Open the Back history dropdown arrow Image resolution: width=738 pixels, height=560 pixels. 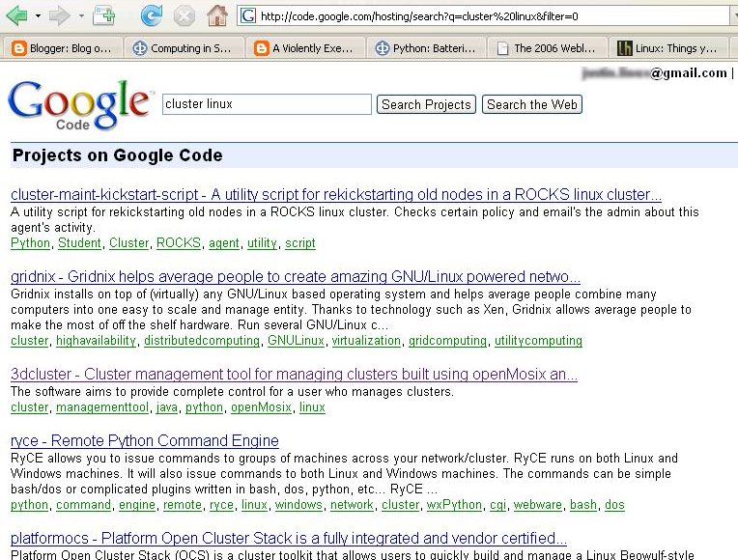click(38, 16)
